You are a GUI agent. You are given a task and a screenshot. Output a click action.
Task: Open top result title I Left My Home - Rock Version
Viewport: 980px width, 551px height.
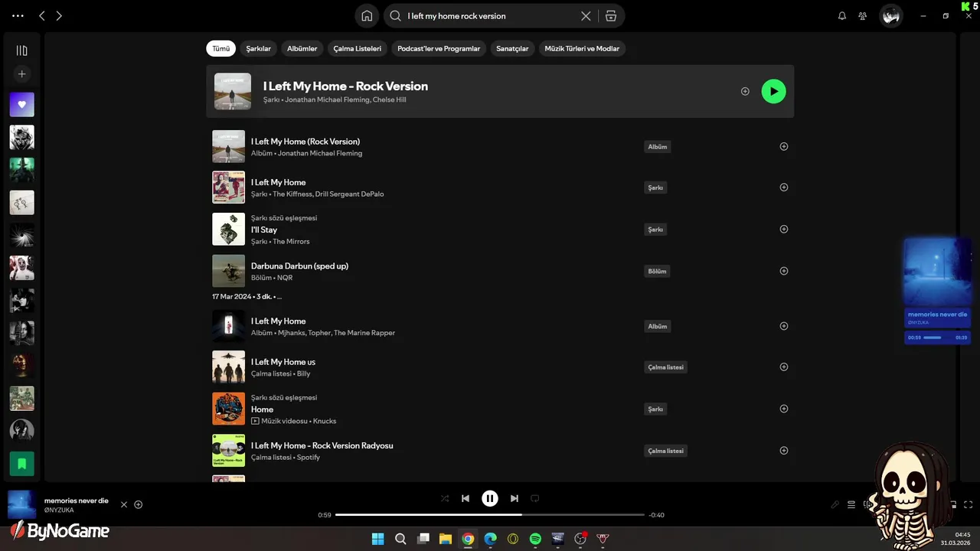tap(345, 86)
